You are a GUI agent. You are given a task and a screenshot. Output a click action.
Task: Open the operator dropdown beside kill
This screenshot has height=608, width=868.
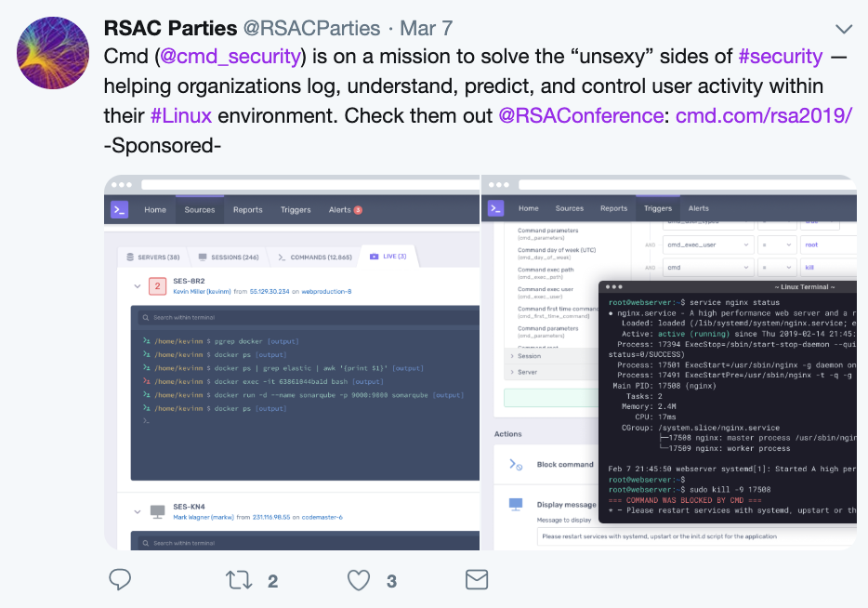[777, 268]
